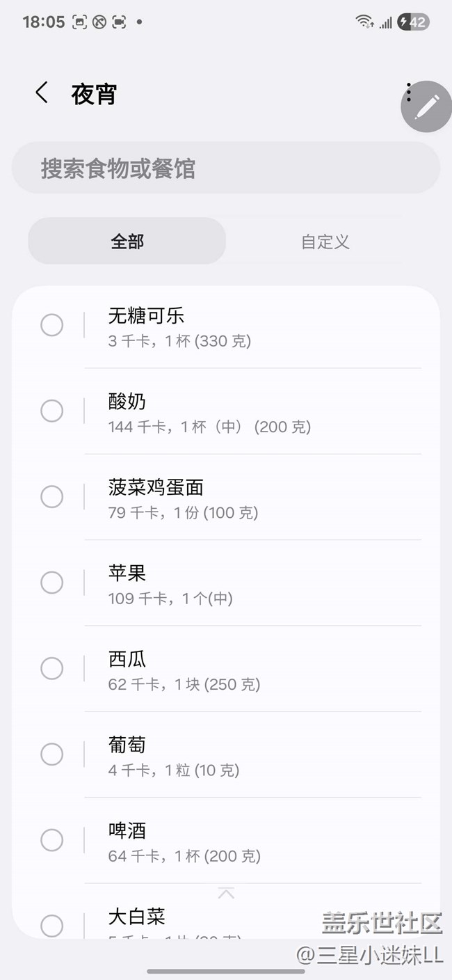Tap the cellular signal strength icon
This screenshot has width=452, height=980.
[385, 23]
